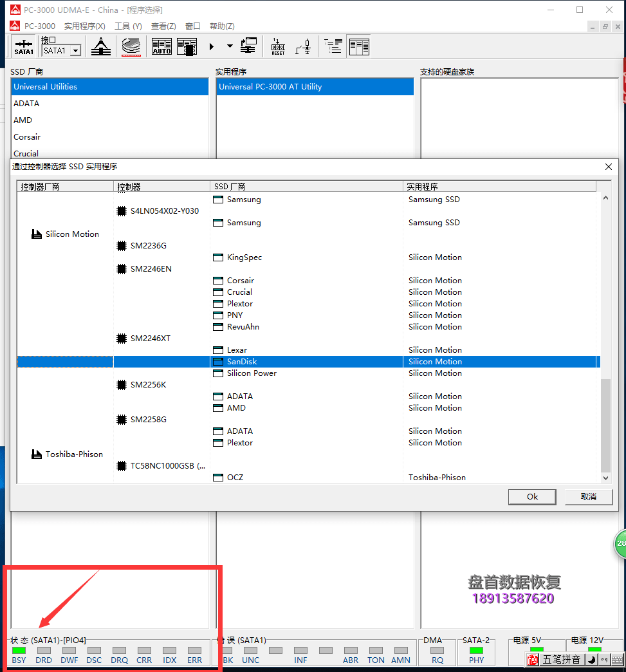Screen dimensions: 626x672
Task: Select controller TC58NC1000GSB
Action: (161, 465)
